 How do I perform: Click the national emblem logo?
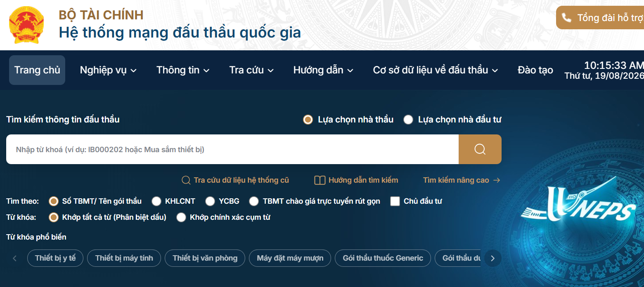pos(26,25)
